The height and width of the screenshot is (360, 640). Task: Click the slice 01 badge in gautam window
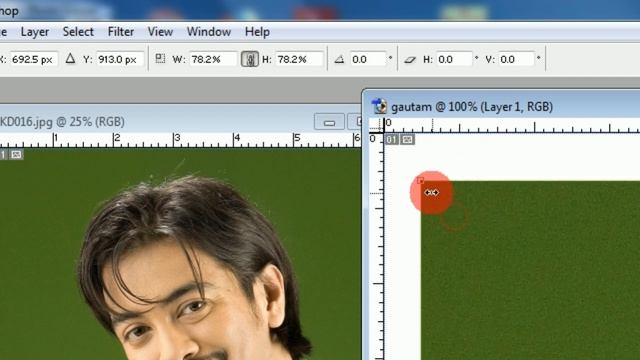coord(391,140)
